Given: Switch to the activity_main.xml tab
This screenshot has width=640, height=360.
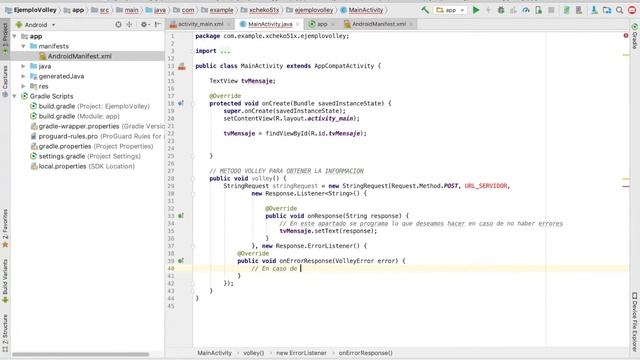Looking at the screenshot, I should 200,24.
